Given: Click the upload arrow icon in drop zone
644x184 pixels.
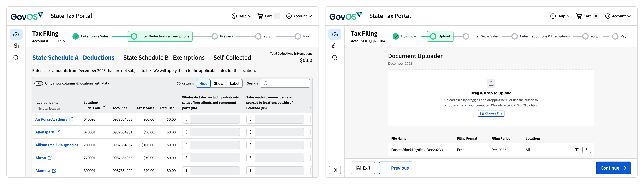Looking at the screenshot, I should 491,83.
